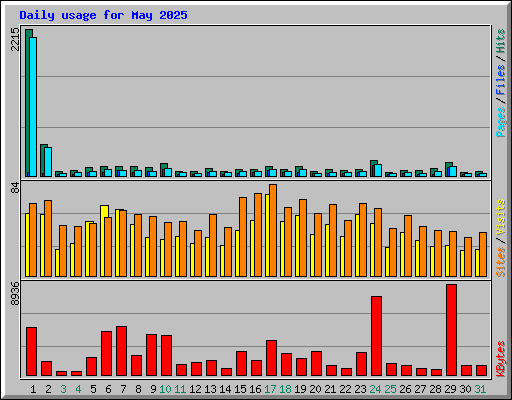Click green weekend day label 17
Image resolution: width=512 pixels, height=400 pixels.
click(270, 389)
